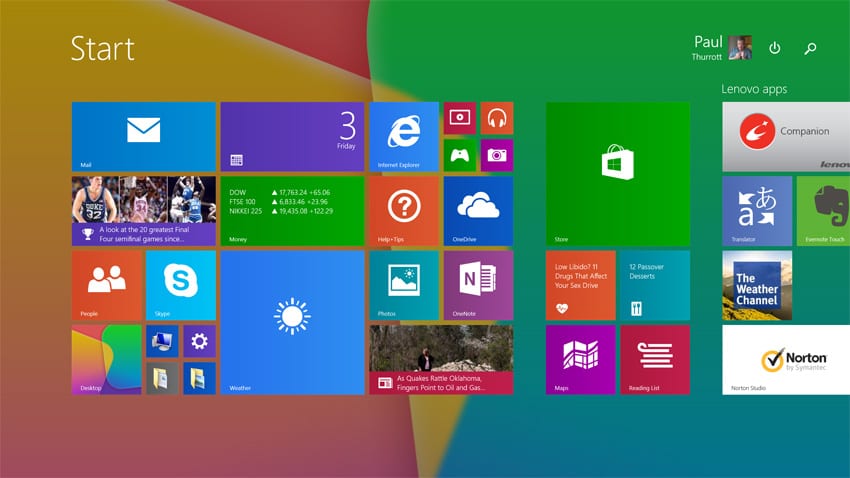The height and width of the screenshot is (478, 850).
Task: Open the Money stock tile
Action: (x=292, y=211)
